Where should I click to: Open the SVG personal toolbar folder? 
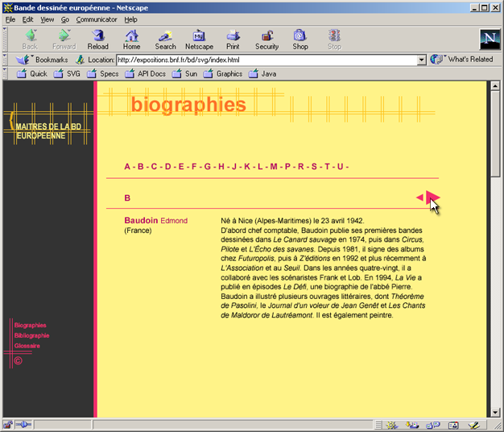tap(67, 73)
